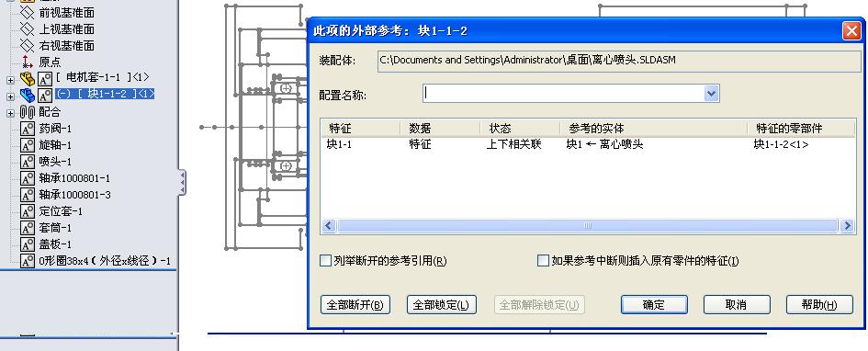The image size is (868, 351).
Task: Click the block icon beside 轴承1000801-3
Action: click(x=28, y=195)
